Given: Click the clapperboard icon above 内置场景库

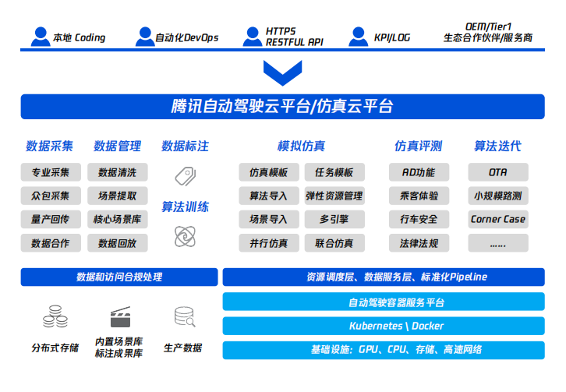Looking at the screenshot, I should point(120,317).
